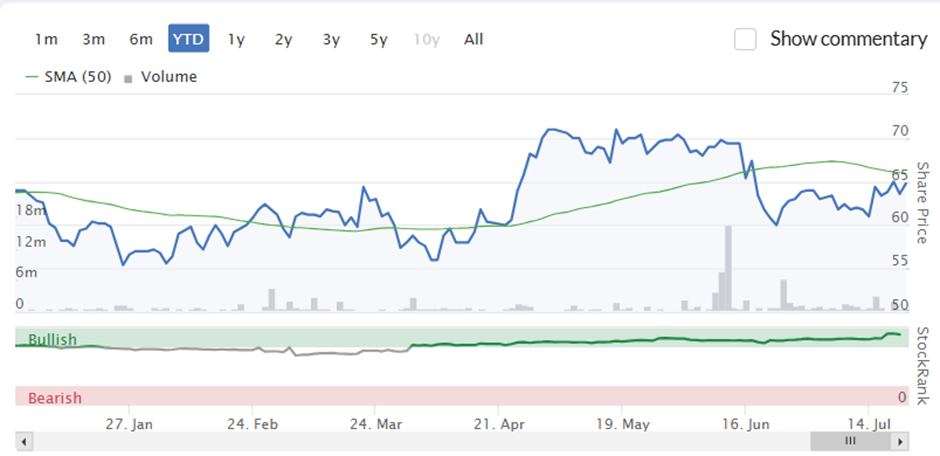Click the 16. Jun date label
This screenshot has height=456, width=940.
pyautogui.click(x=745, y=424)
